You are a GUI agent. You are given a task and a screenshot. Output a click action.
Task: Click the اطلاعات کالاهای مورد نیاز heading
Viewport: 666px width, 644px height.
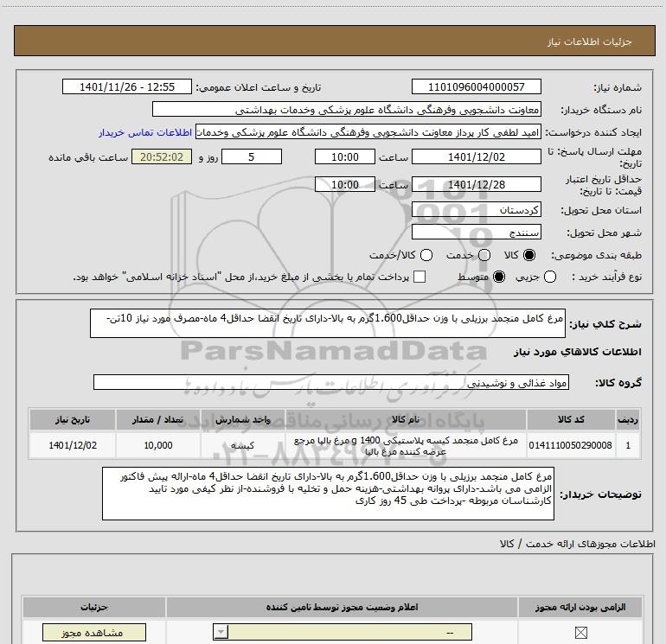[578, 352]
